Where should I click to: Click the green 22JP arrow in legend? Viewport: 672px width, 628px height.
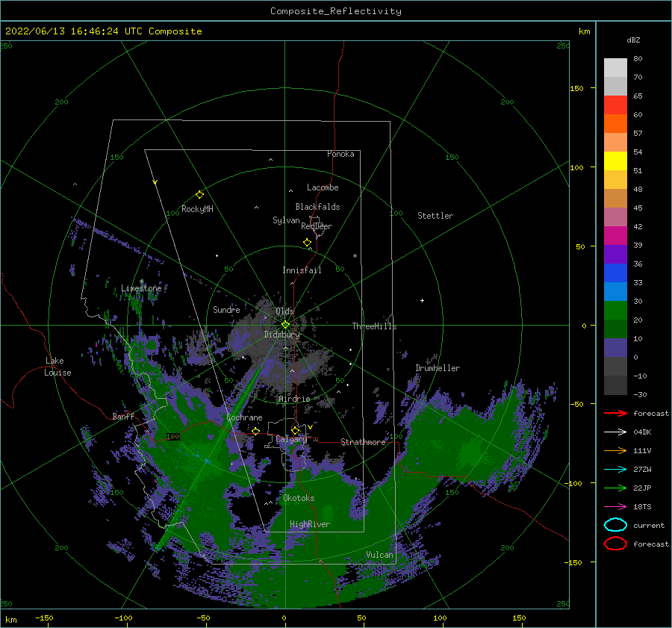pos(615,488)
